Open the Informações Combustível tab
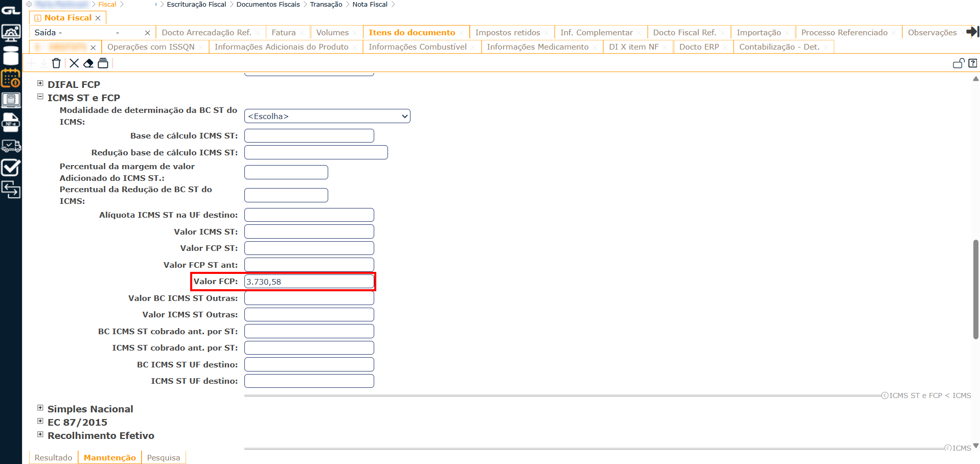The image size is (980, 464). (417, 47)
